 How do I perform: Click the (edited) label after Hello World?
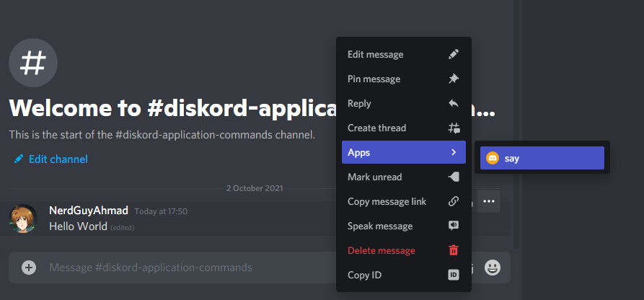[123, 227]
